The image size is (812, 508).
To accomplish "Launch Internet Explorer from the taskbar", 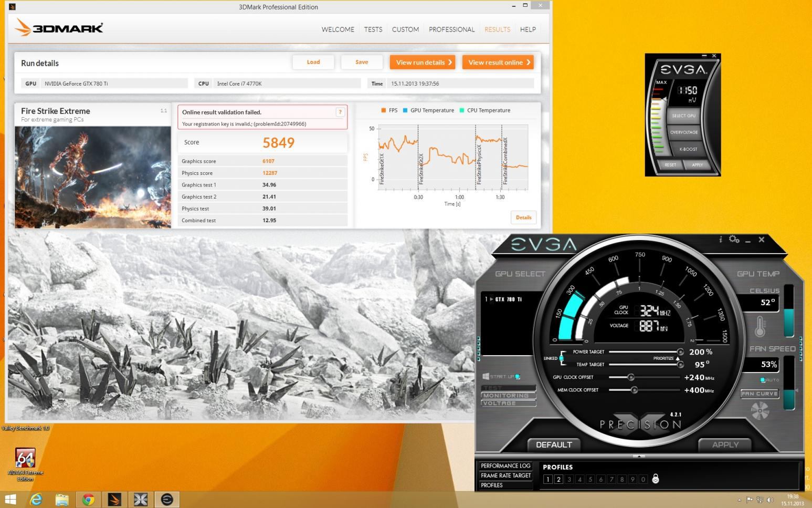I will (x=36, y=499).
